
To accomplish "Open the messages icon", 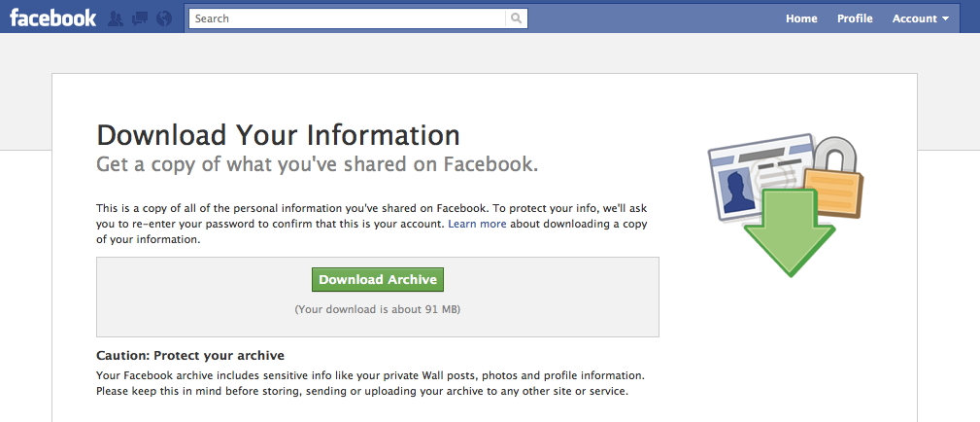I will click(140, 18).
